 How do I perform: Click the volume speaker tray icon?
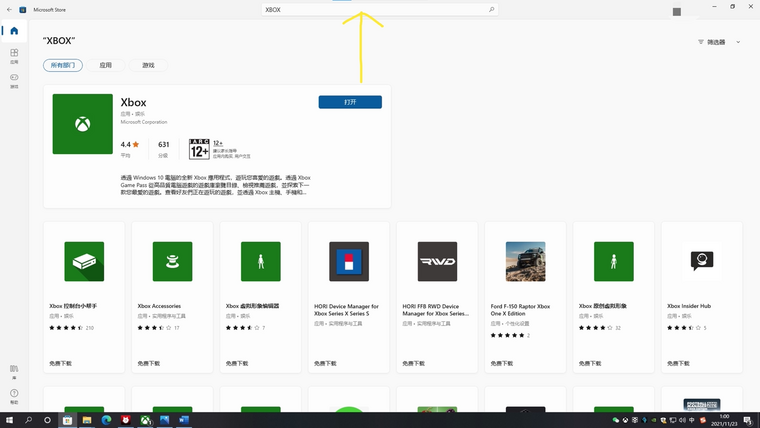click(682, 420)
